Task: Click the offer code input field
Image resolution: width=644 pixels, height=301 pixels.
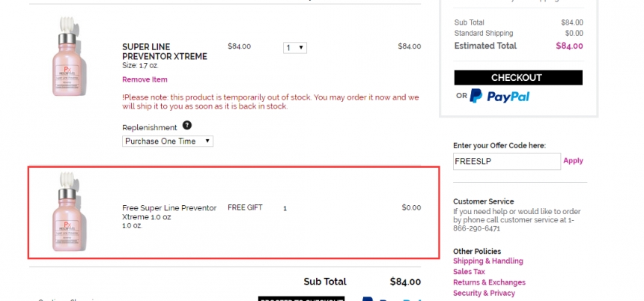Action: point(506,161)
